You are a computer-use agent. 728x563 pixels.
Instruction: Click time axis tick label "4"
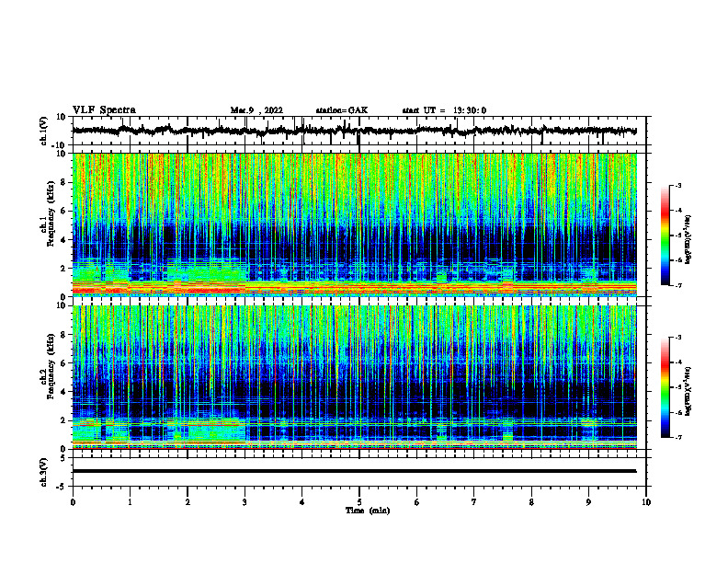click(302, 502)
